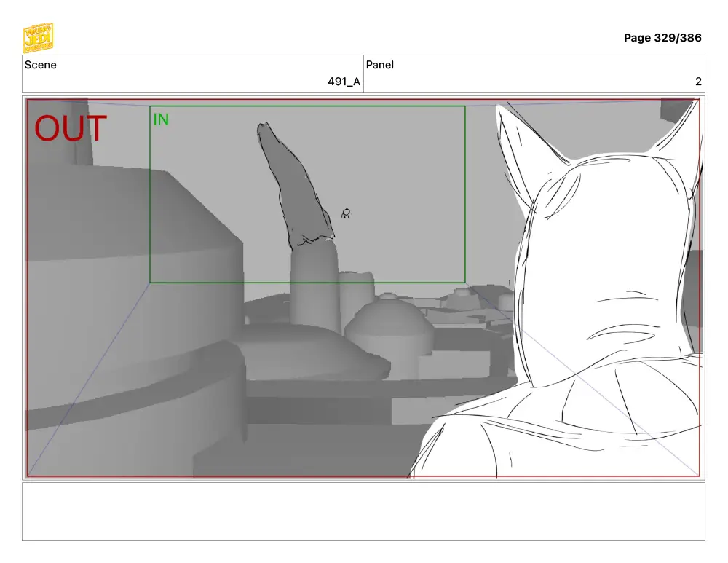The height and width of the screenshot is (563, 728).
Task: Select the "Scene" header label
Action: pyautogui.click(x=40, y=65)
